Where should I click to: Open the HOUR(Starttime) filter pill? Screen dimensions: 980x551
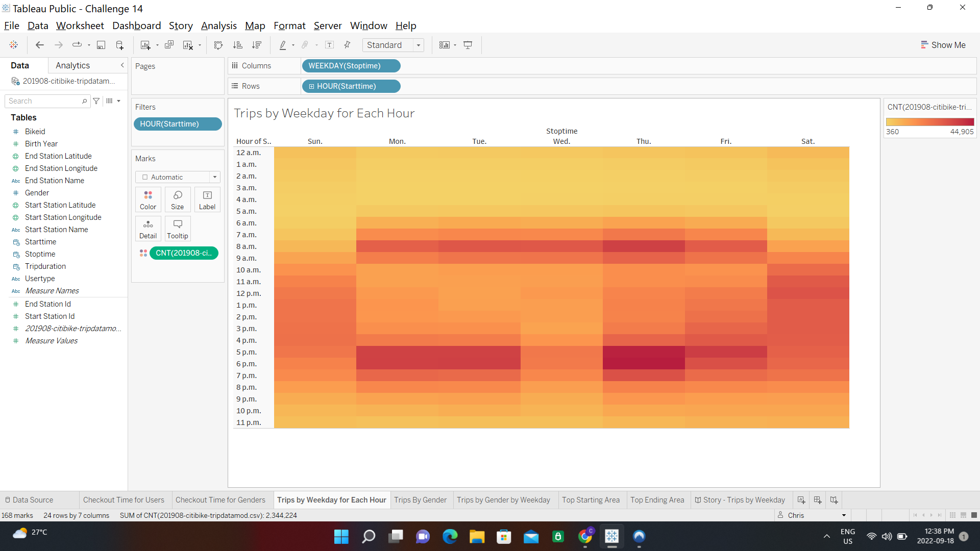pos(178,124)
